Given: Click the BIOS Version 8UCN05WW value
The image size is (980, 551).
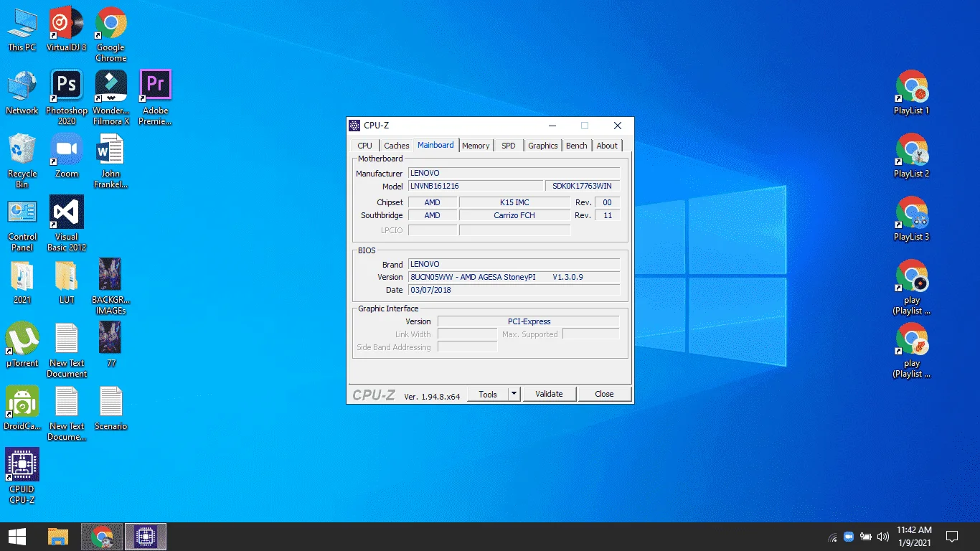Looking at the screenshot, I should point(514,277).
